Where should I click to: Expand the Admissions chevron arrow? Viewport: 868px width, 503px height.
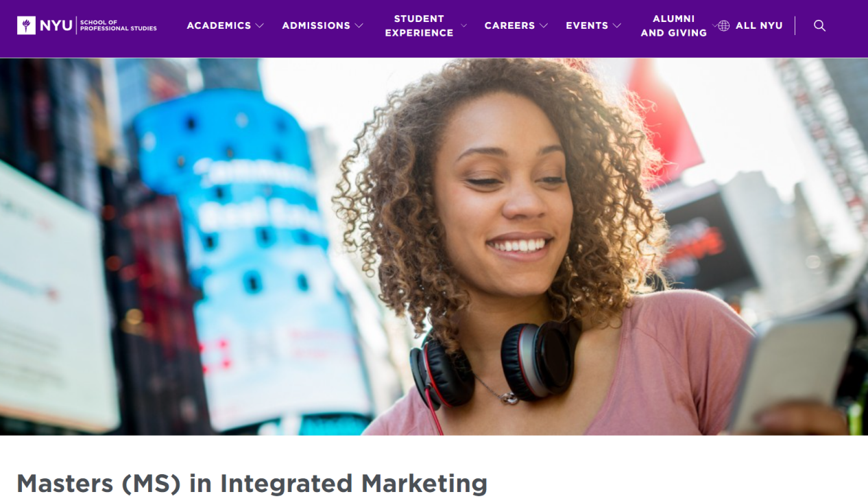pos(359,25)
